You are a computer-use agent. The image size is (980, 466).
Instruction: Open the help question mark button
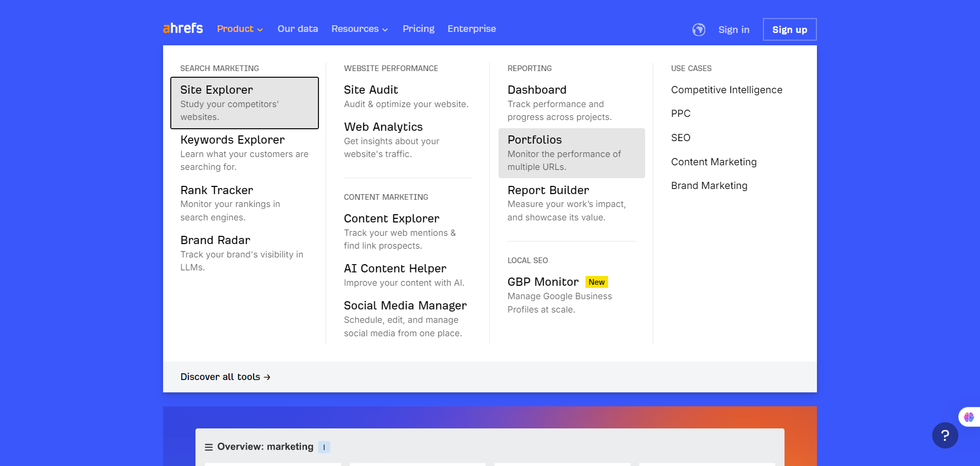point(945,436)
